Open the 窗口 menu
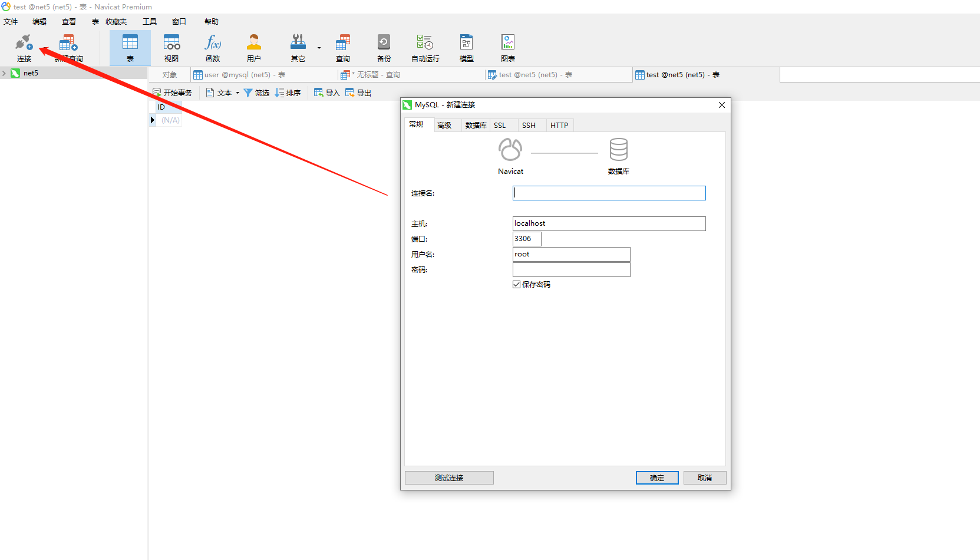Screen dimensions: 980x560 tap(179, 22)
